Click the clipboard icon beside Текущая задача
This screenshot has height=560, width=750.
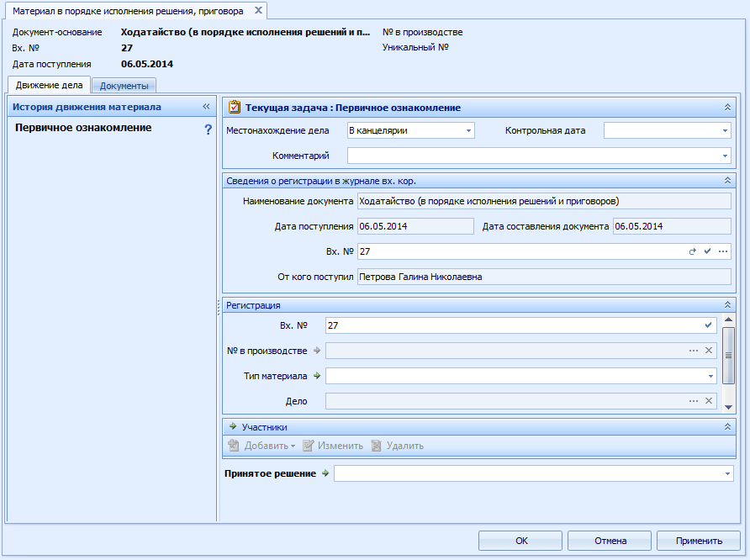pos(235,107)
